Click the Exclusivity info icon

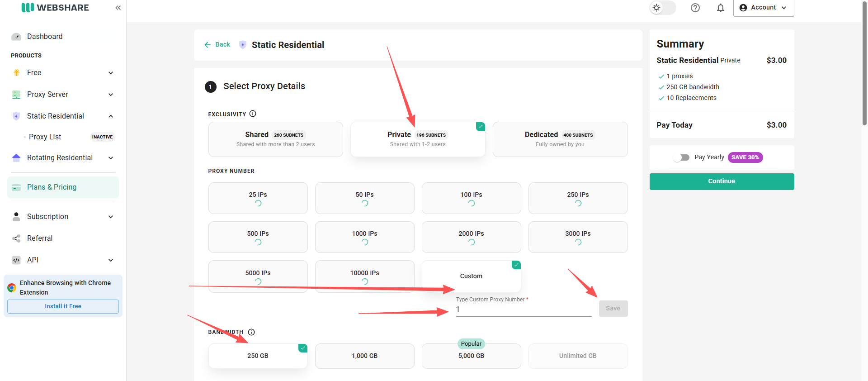[x=253, y=114]
